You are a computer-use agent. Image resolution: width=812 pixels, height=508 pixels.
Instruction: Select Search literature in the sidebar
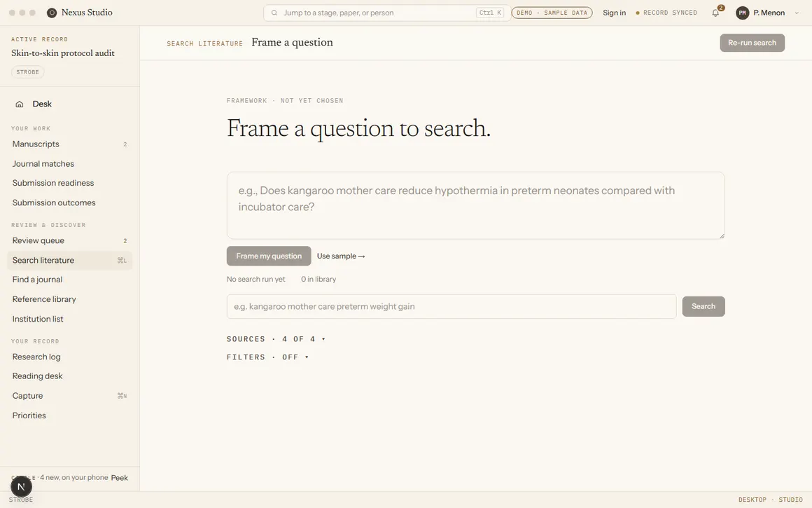click(x=69, y=260)
